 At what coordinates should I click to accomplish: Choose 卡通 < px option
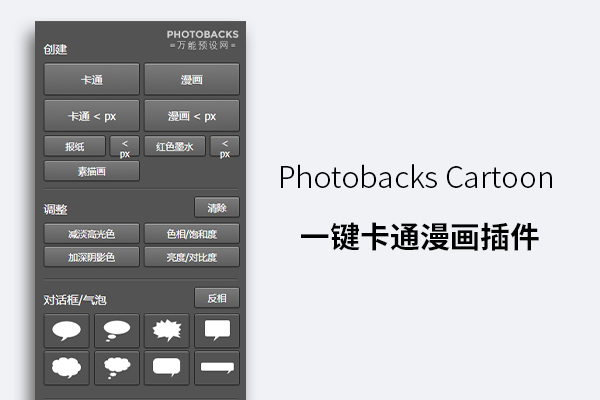coord(92,116)
